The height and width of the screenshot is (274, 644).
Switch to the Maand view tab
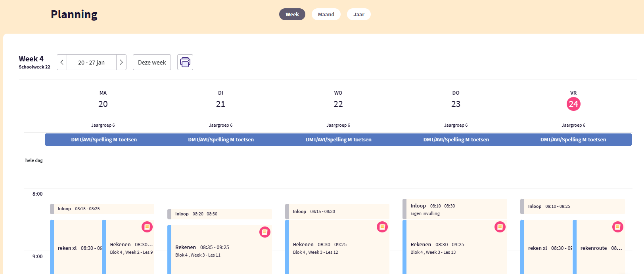click(x=326, y=14)
